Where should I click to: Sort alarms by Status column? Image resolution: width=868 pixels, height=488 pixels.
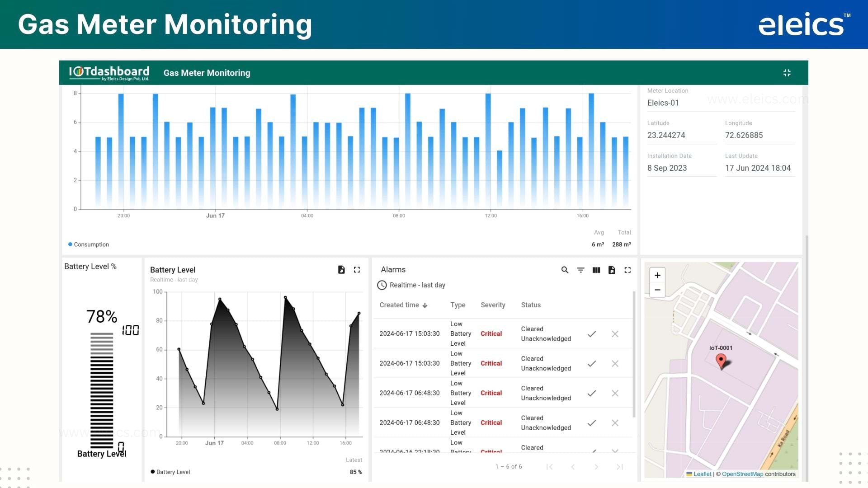tap(531, 305)
